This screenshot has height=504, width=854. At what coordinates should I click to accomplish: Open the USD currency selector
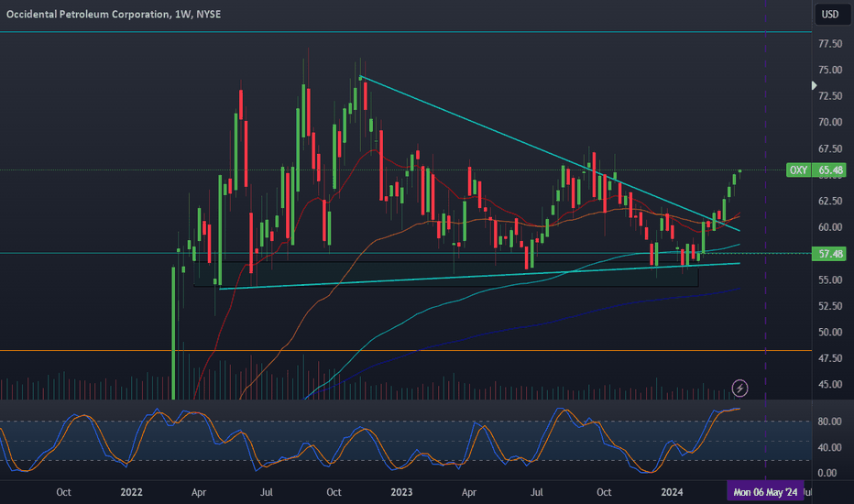830,14
